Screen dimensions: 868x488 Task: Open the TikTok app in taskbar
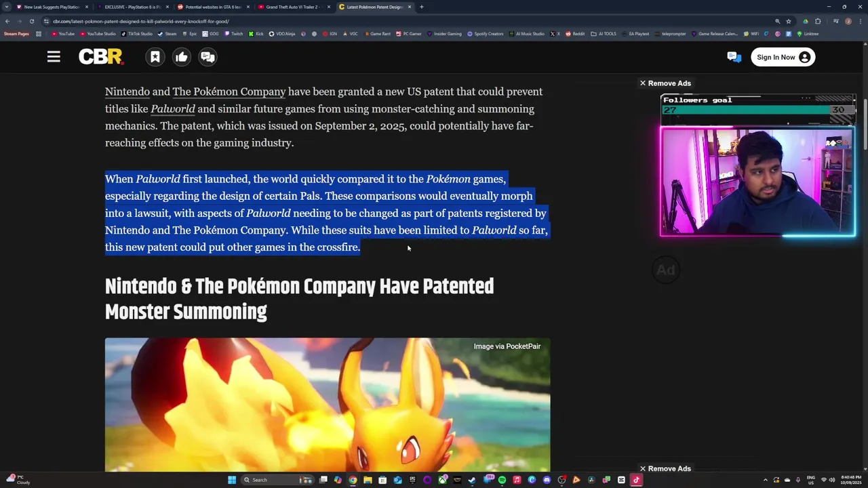(636, 480)
